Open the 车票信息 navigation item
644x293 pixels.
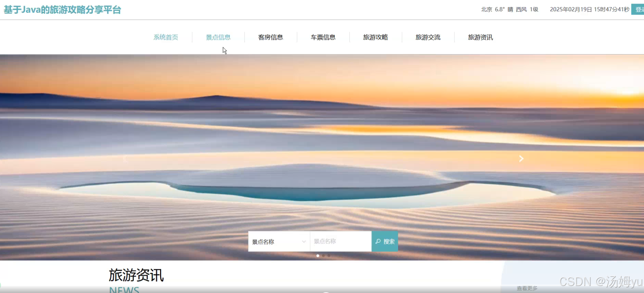point(323,37)
